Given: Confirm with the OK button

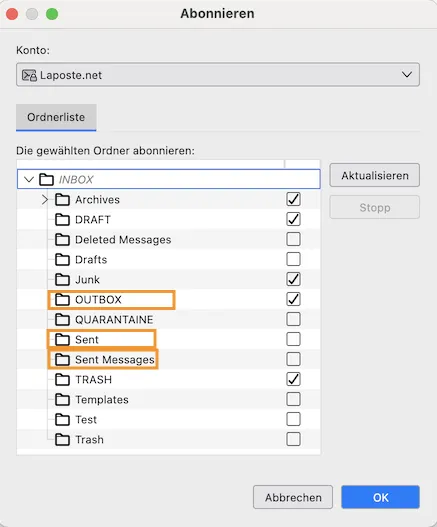Looking at the screenshot, I should [381, 497].
